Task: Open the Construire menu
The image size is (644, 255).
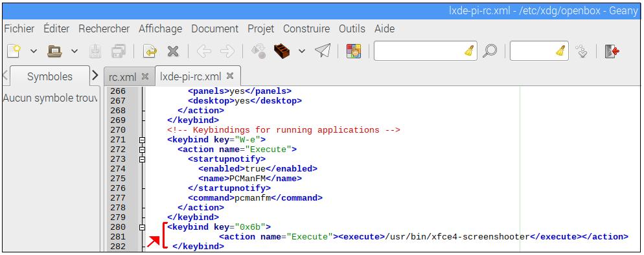Action: 306,29
